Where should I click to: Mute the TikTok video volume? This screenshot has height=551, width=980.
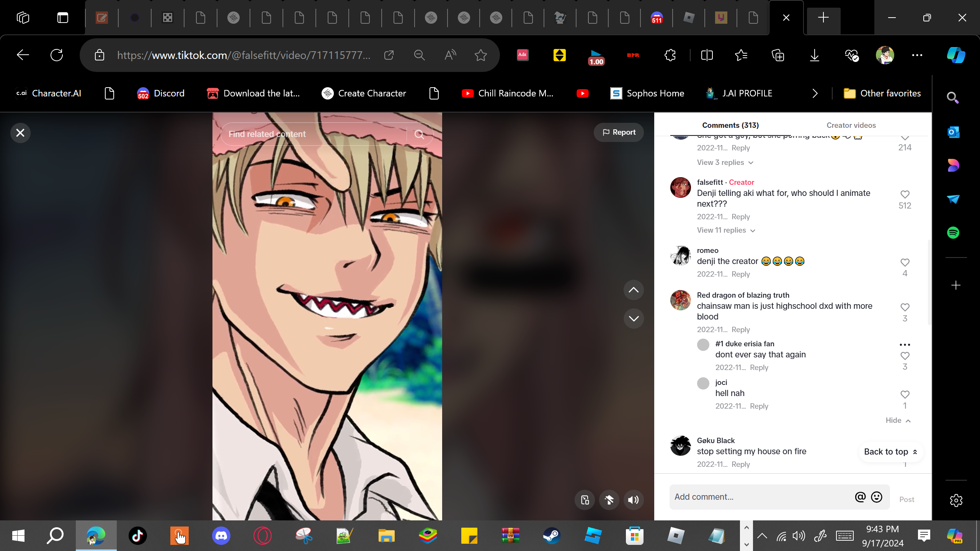[x=634, y=500]
